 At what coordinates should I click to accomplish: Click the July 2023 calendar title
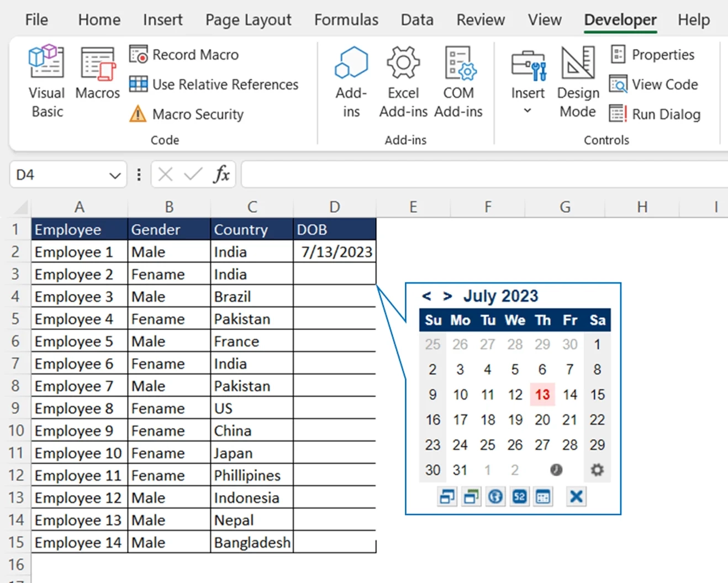[500, 296]
